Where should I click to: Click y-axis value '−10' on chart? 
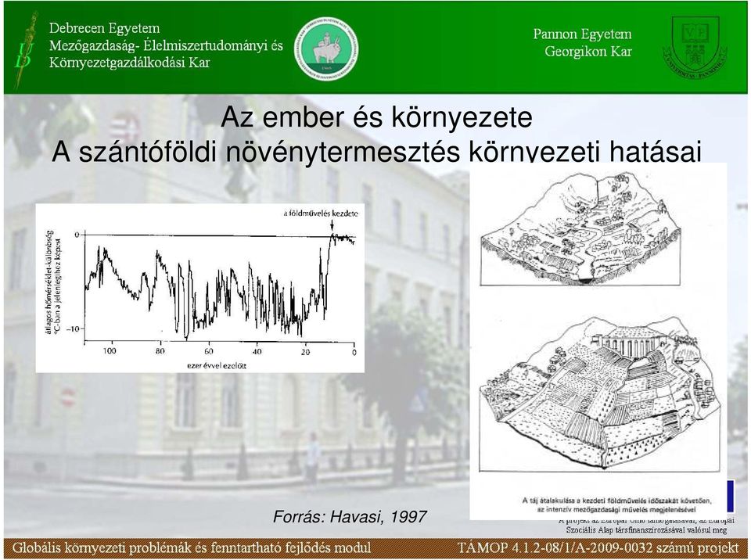coord(73,328)
